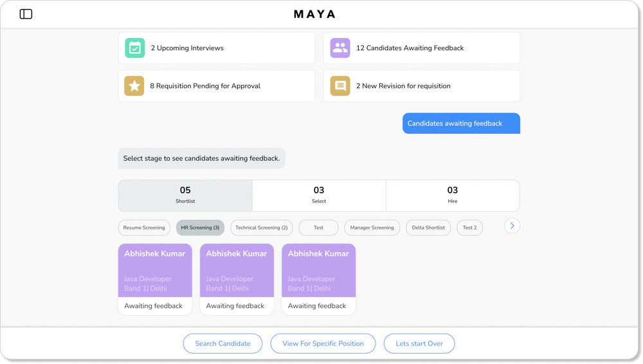Viewport: 643px width, 364px height.
Task: Select the Delta Shortlist chip
Action: coord(428,228)
